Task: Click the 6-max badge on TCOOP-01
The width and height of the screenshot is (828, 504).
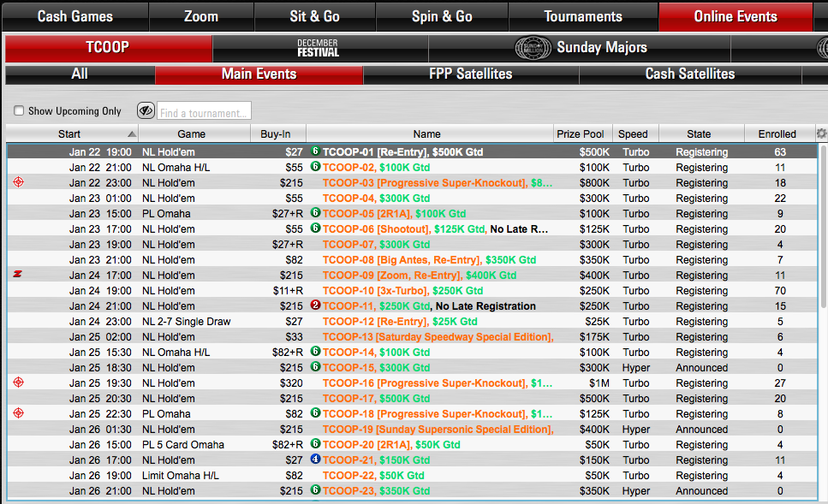Action: (x=315, y=151)
